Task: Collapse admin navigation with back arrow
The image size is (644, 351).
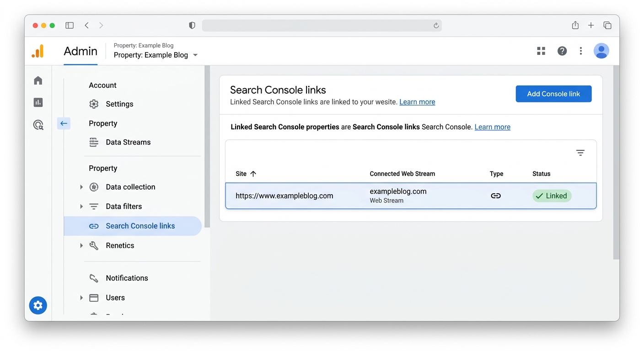Action: (x=64, y=123)
